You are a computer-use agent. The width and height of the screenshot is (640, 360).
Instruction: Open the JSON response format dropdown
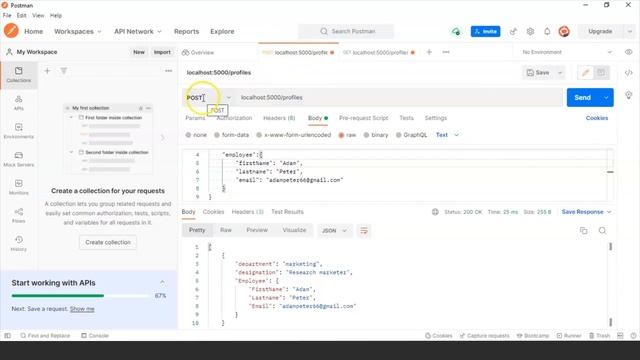tap(334, 231)
